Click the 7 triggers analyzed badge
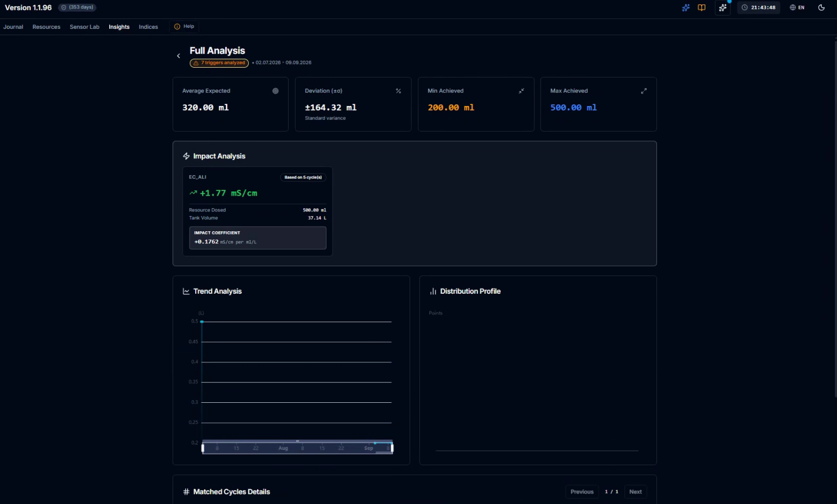Screen dimensions: 837x504 pos(219,63)
